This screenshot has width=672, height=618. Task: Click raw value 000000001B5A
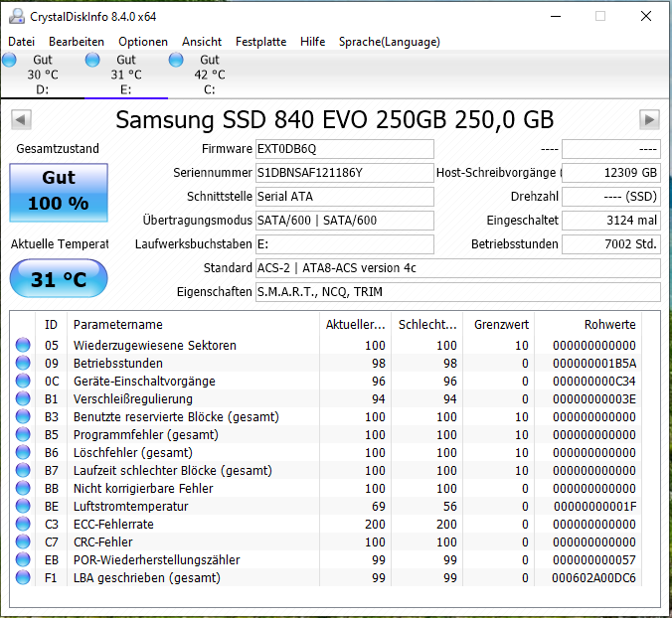tap(594, 364)
